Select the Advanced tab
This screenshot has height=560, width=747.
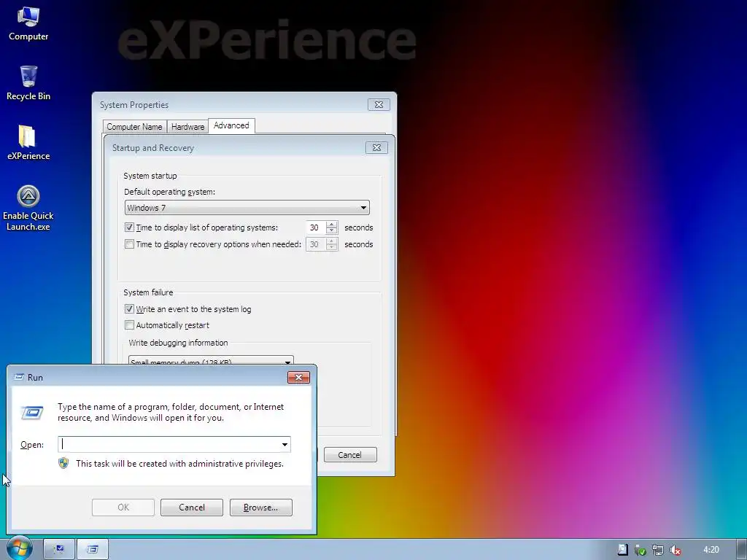point(231,125)
